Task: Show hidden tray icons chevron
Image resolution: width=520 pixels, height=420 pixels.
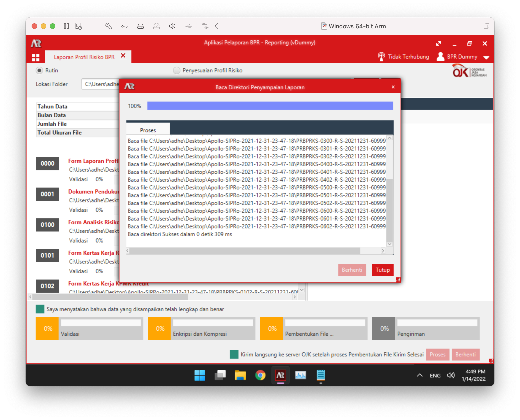Action: pyautogui.click(x=420, y=375)
